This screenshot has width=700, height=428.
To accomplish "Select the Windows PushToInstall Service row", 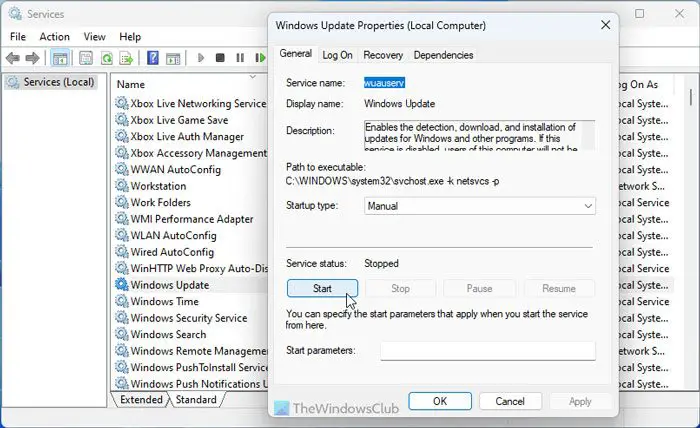I will coord(191,367).
